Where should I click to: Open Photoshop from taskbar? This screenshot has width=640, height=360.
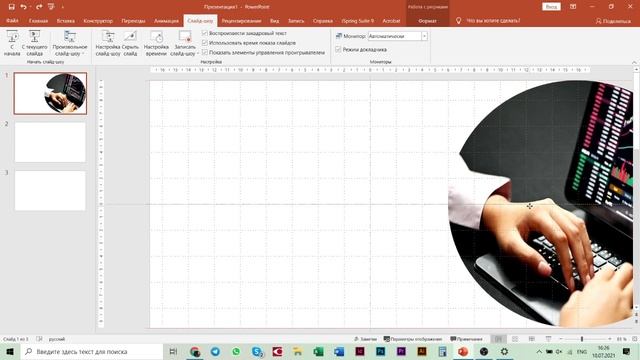(380, 351)
